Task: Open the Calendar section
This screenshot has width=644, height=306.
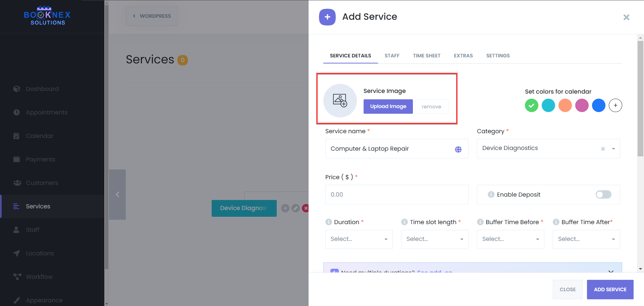Action: click(39, 136)
